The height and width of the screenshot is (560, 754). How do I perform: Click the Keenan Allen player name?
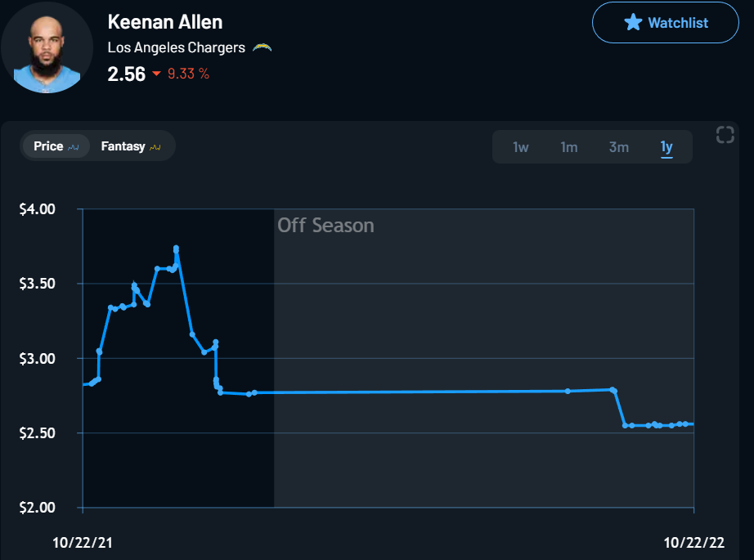[x=164, y=22]
